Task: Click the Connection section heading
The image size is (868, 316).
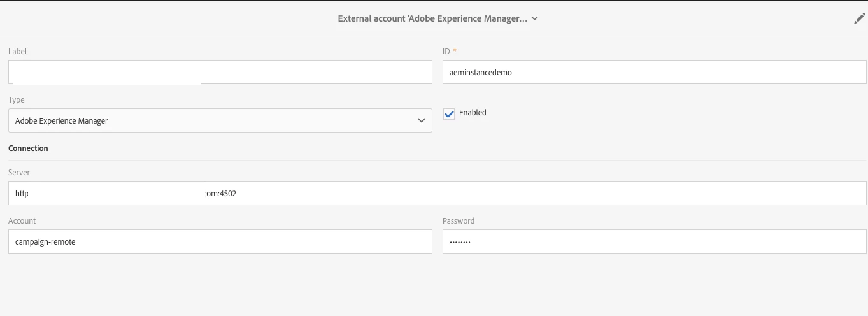Action: [28, 148]
